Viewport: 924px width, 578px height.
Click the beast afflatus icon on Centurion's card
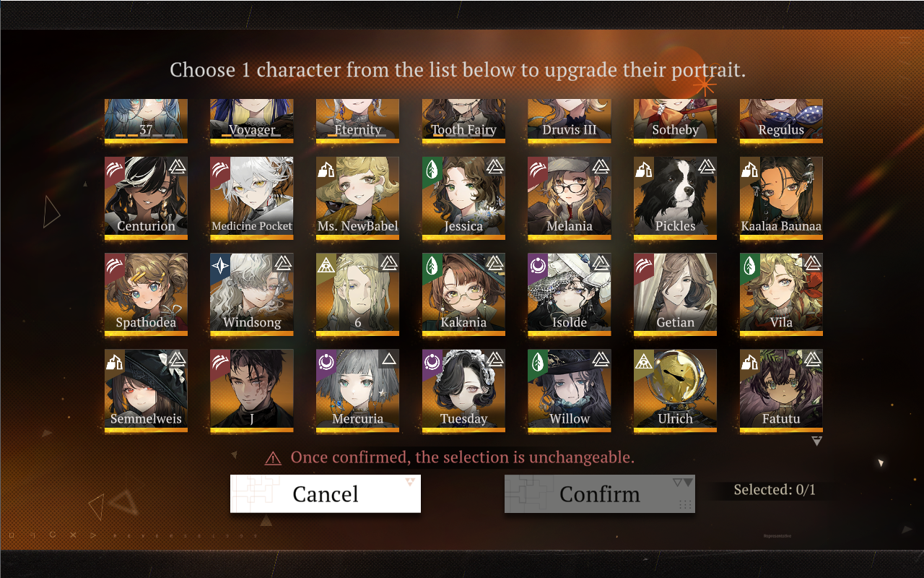pos(115,170)
